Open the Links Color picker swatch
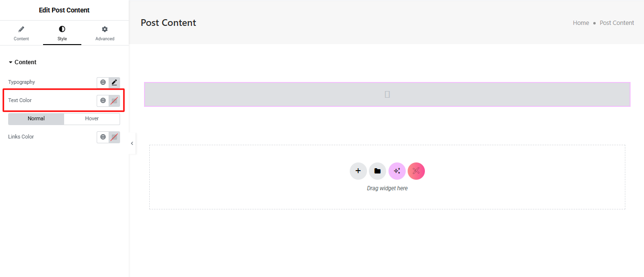The image size is (644, 277). tap(114, 137)
